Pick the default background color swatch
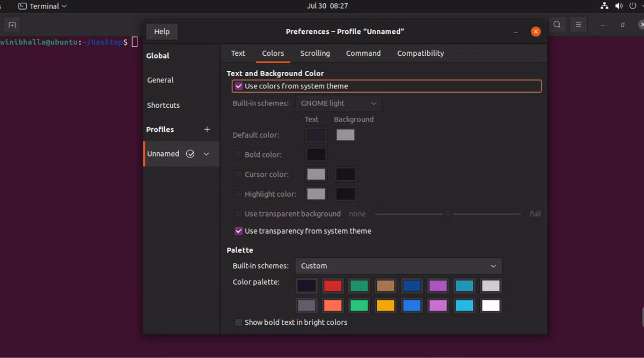This screenshot has width=644, height=358. coord(345,135)
